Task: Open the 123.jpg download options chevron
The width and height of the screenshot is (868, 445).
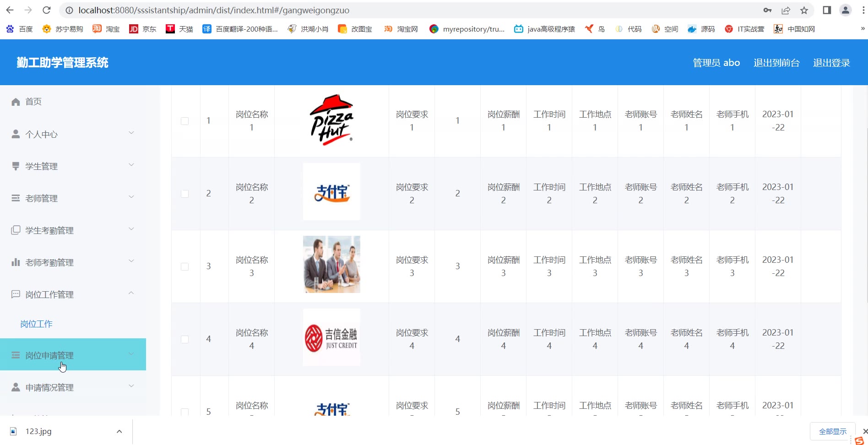Action: click(119, 431)
